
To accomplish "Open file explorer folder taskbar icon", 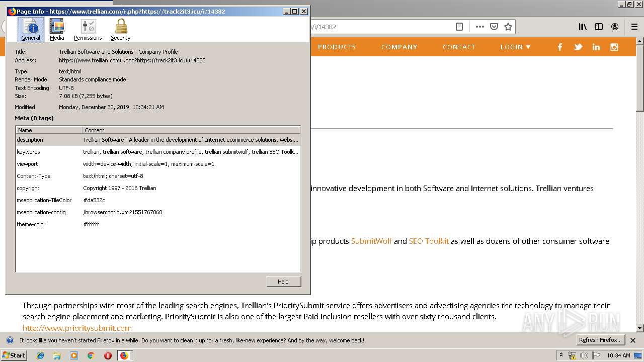I will [x=57, y=355].
